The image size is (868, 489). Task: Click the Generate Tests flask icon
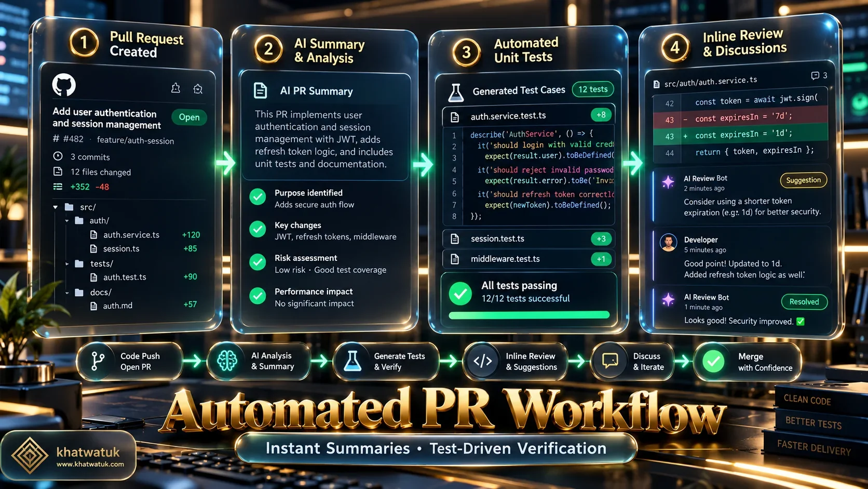pyautogui.click(x=352, y=361)
